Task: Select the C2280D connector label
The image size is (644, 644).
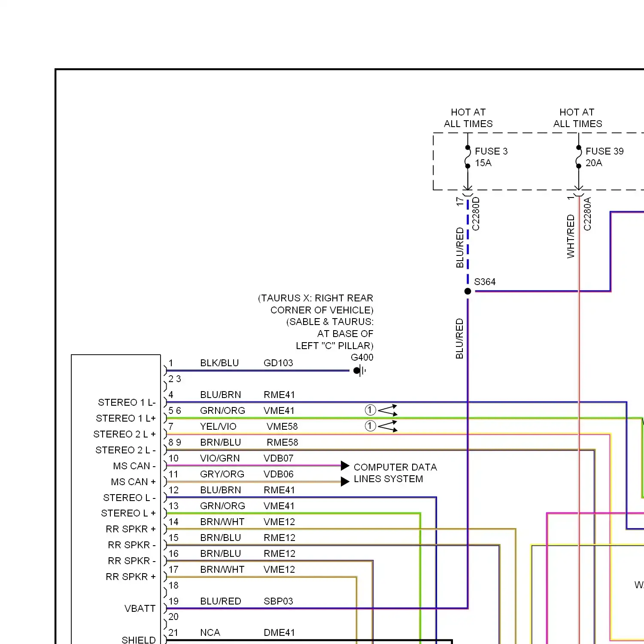Action: (476, 214)
